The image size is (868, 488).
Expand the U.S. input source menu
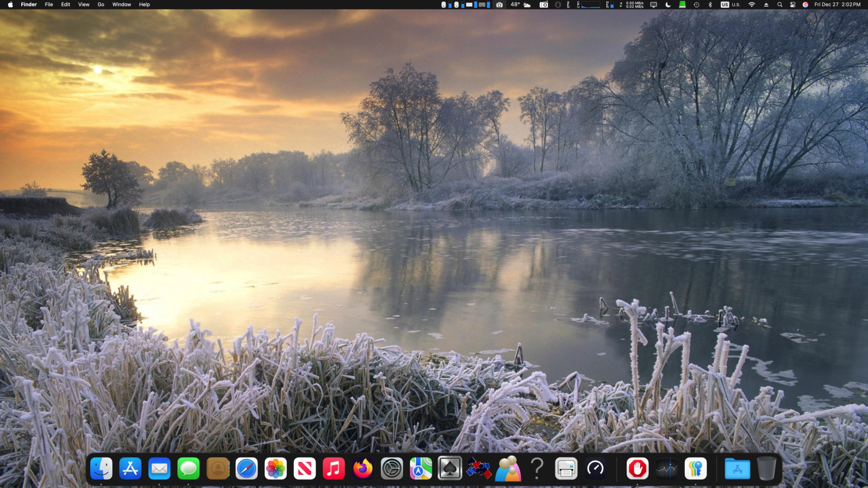coord(730,5)
